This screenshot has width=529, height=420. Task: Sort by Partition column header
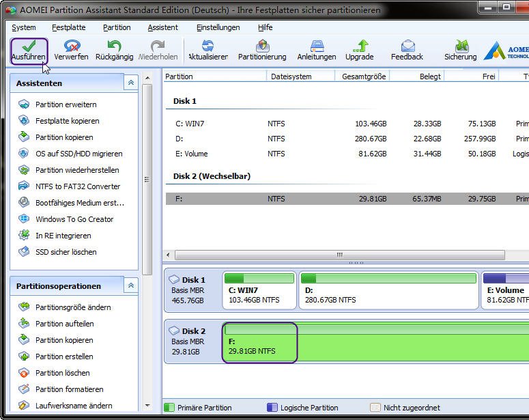pyautogui.click(x=214, y=76)
